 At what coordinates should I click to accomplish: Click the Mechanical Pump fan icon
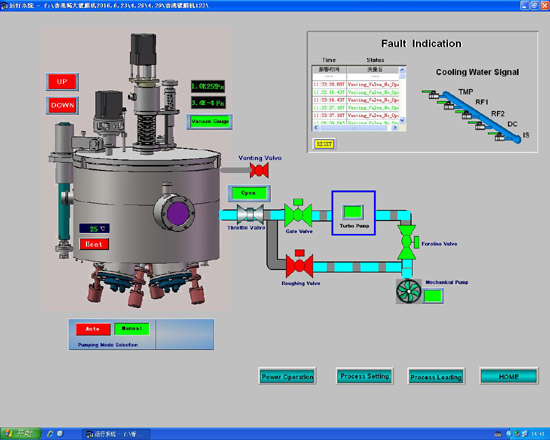click(x=409, y=291)
